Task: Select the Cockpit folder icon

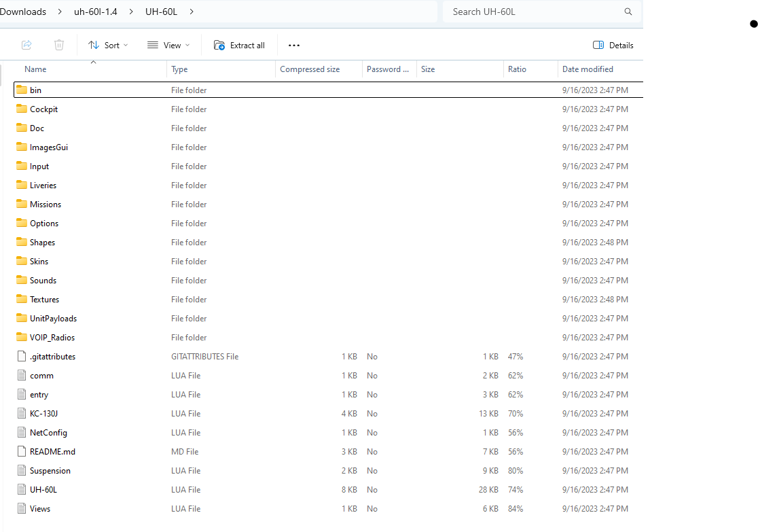Action: [22, 109]
